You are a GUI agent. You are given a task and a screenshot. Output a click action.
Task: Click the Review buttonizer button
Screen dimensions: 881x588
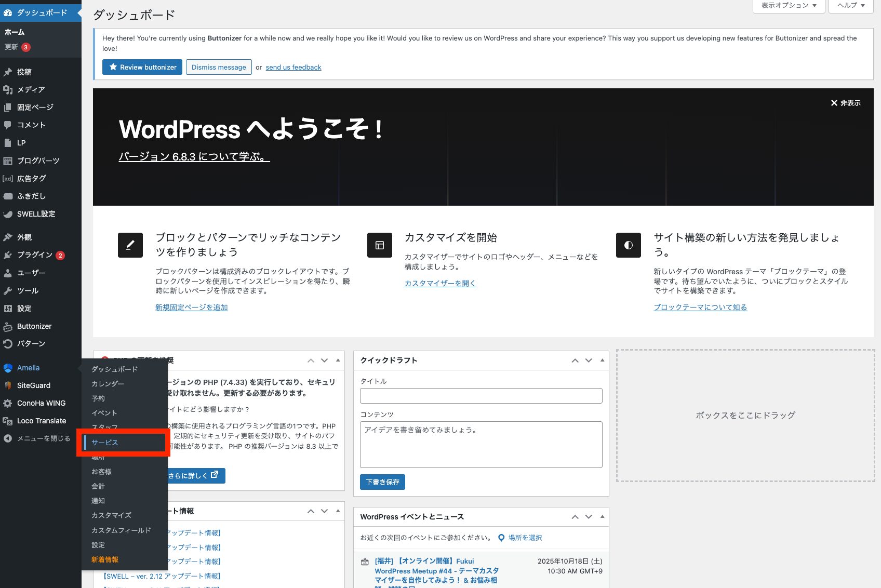click(x=142, y=67)
